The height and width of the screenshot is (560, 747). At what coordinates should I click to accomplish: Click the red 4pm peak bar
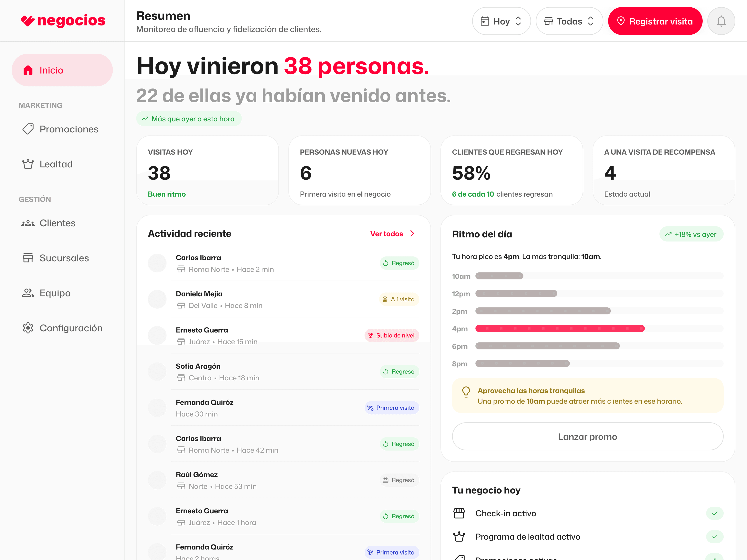coord(560,328)
